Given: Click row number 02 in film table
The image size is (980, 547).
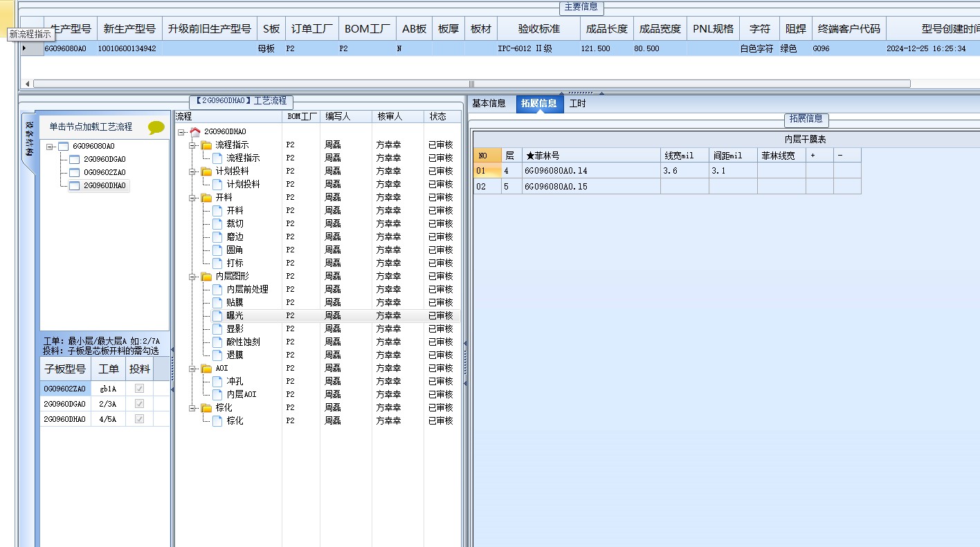Looking at the screenshot, I should [x=487, y=187].
